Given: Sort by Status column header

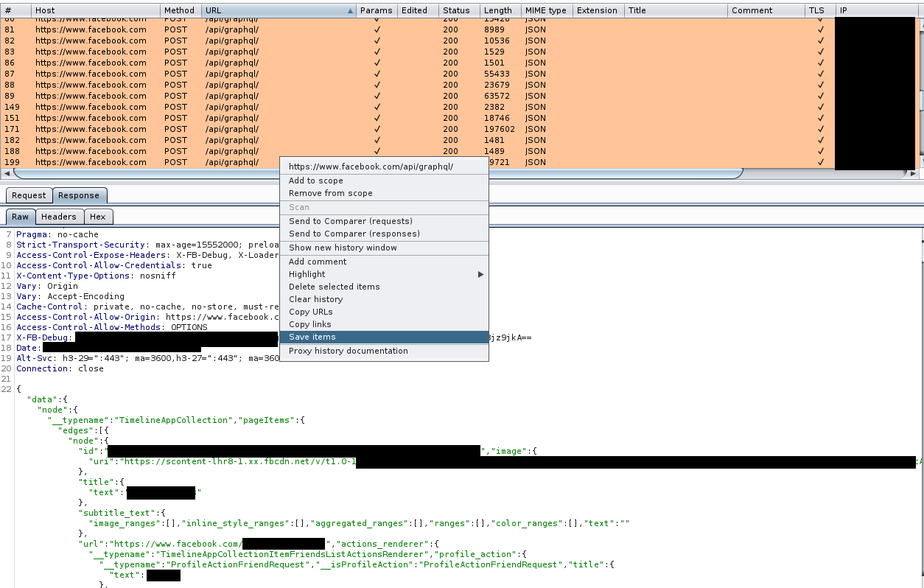Looking at the screenshot, I should 459,10.
